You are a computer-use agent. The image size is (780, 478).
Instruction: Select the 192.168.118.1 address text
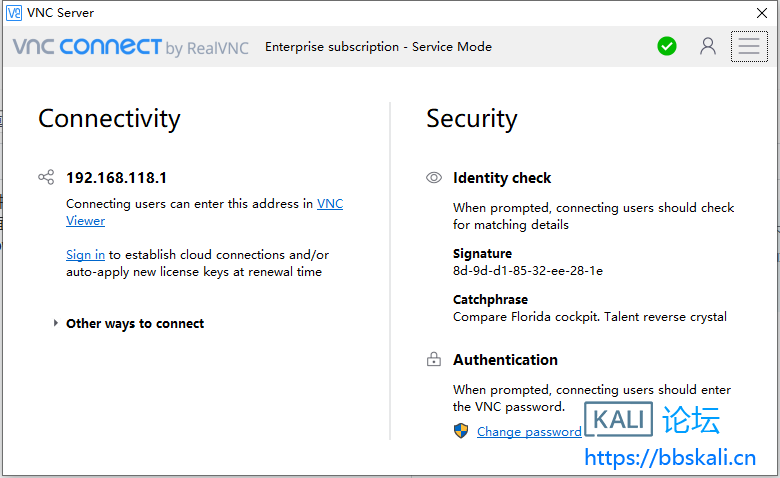[116, 178]
